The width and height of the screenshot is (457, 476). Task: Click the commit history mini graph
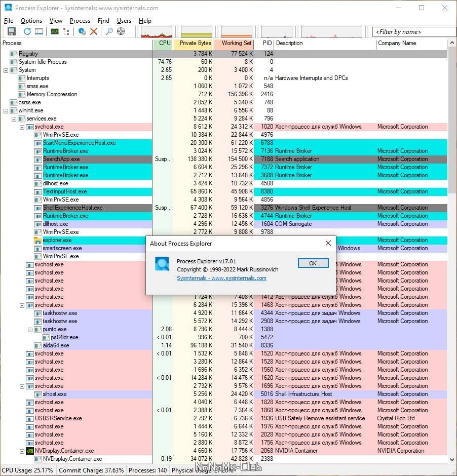(197, 32)
